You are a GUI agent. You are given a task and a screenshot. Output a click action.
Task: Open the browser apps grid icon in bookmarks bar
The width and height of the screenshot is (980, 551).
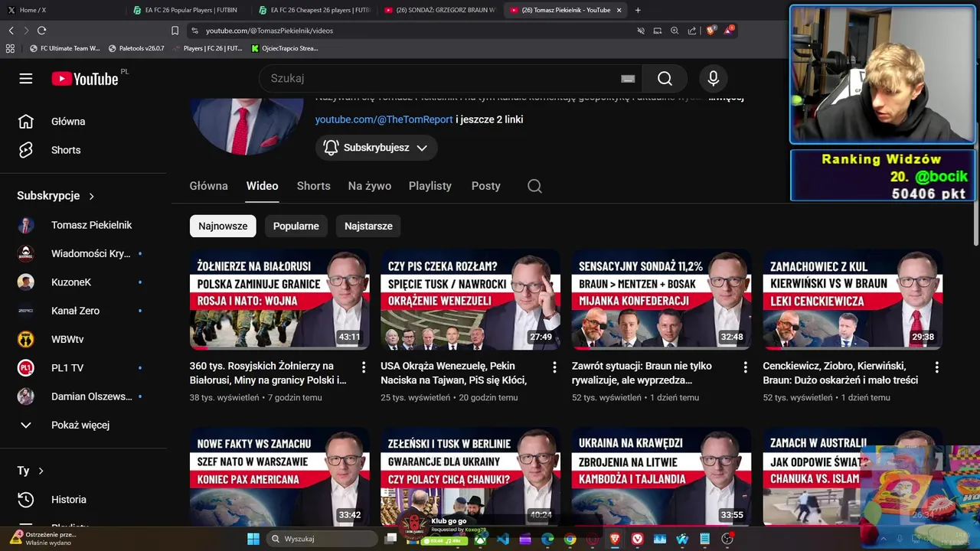10,48
